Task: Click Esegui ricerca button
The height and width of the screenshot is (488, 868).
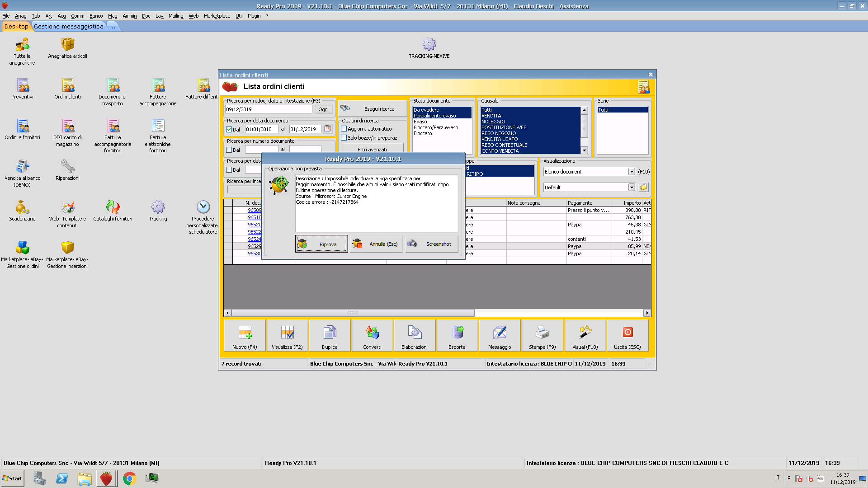Action: point(373,109)
